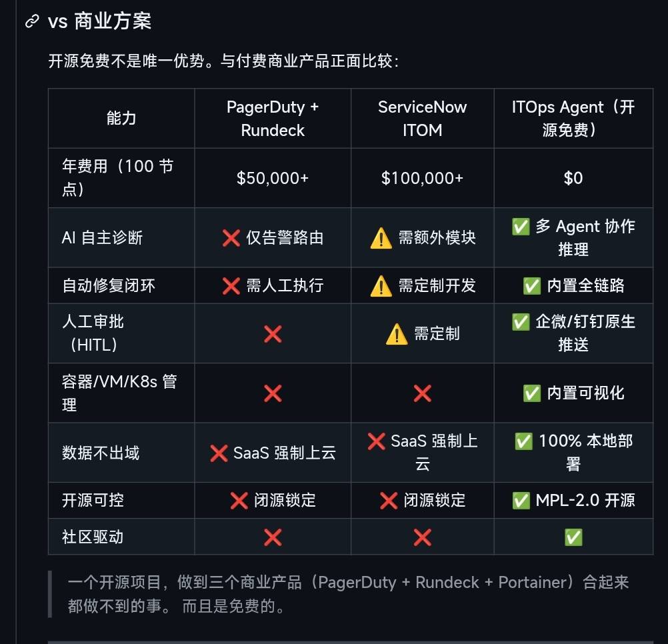Click the red cross before 闭源锁定 in ServiceNow column
Screen dimensions: 668x644
[389, 501]
